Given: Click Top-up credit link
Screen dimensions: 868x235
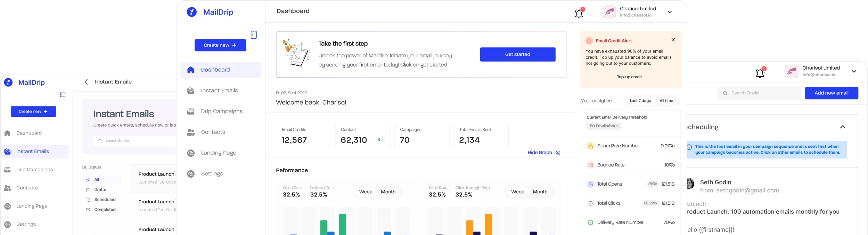Looking at the screenshot, I should [629, 77].
